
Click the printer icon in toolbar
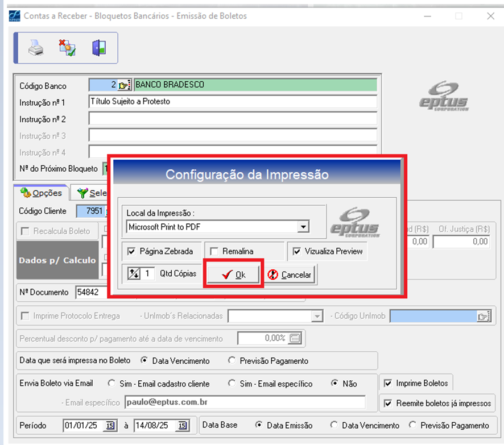click(x=36, y=48)
